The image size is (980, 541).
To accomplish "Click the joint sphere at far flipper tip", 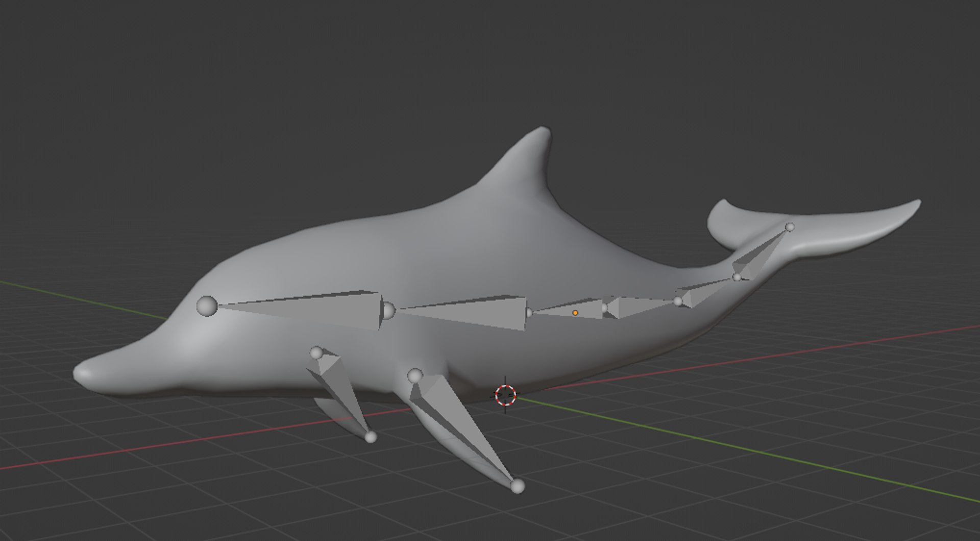I will click(x=371, y=437).
